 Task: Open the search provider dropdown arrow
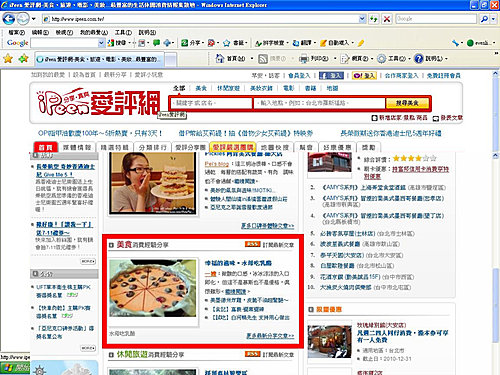click(x=493, y=19)
